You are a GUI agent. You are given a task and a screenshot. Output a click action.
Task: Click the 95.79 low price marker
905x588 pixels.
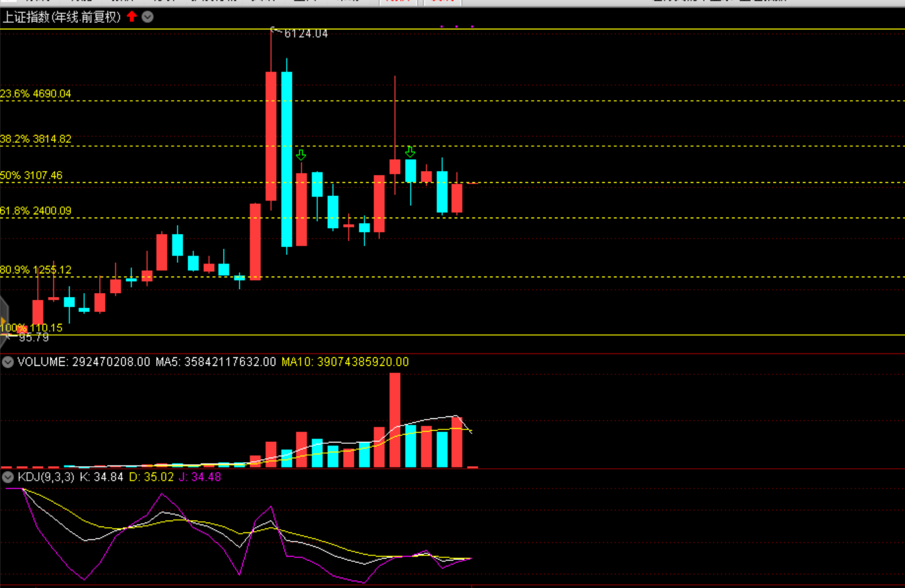point(33,338)
